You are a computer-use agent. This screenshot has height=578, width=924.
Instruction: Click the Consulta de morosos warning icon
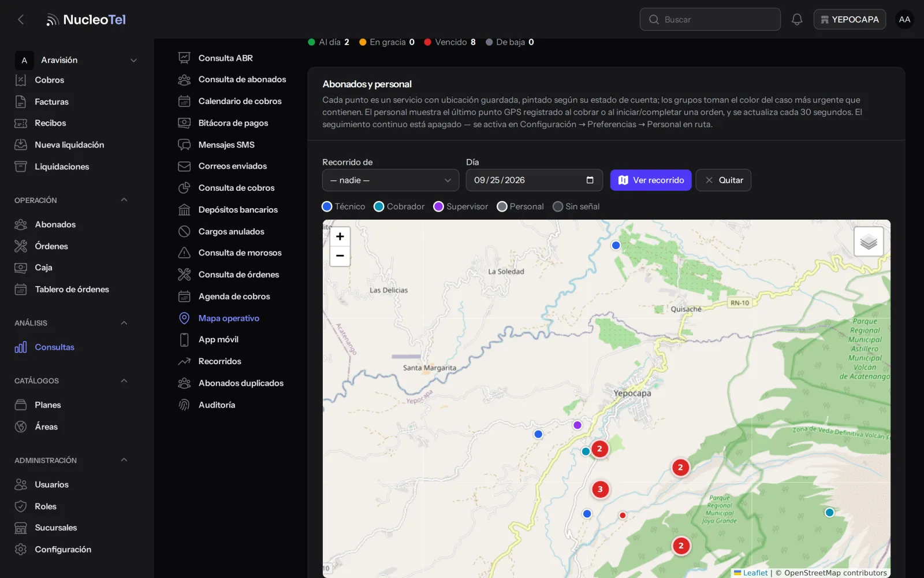pos(184,253)
